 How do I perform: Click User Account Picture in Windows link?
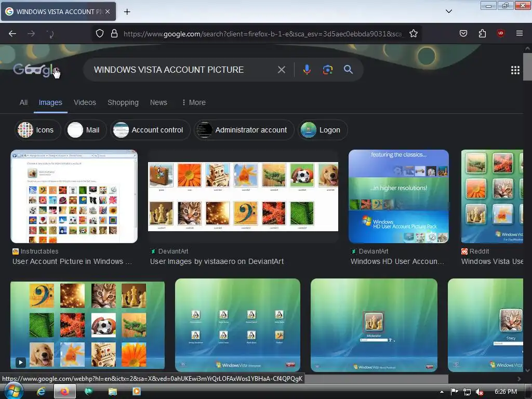click(x=72, y=261)
